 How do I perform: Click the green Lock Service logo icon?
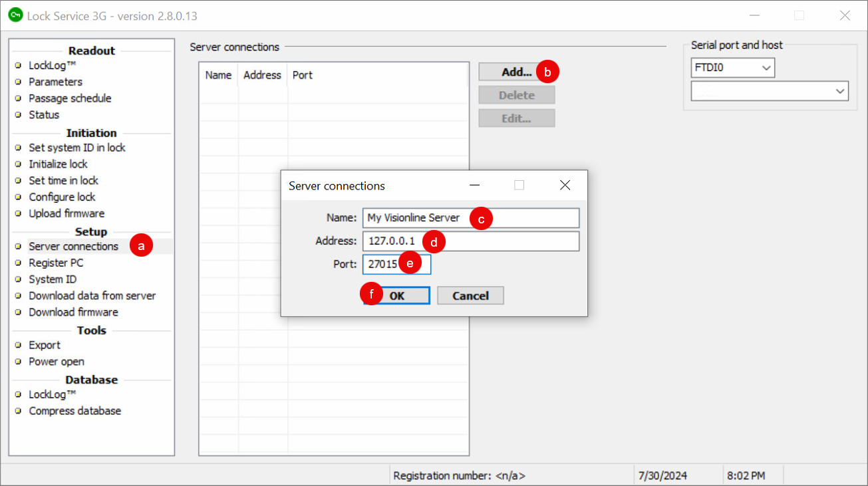click(15, 15)
